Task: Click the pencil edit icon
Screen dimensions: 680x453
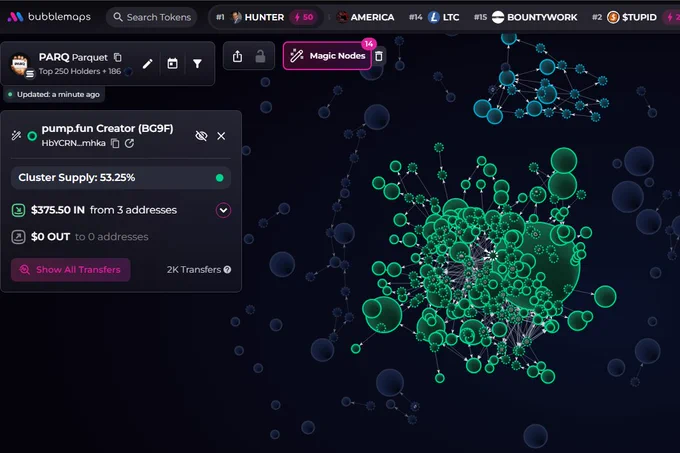Action: (147, 64)
